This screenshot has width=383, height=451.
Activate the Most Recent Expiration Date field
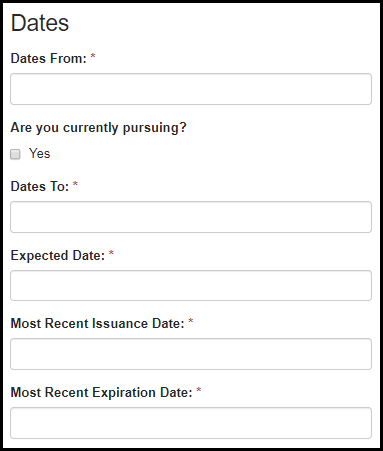(191, 423)
